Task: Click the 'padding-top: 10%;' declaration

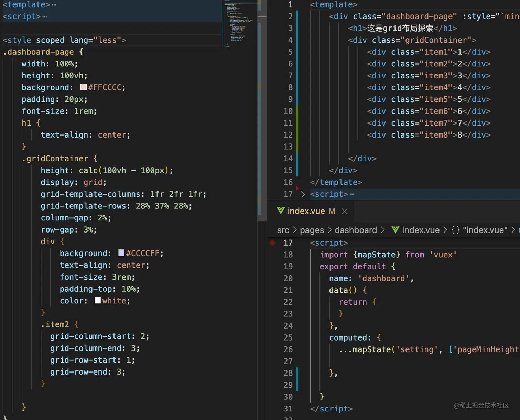Action: pos(100,289)
